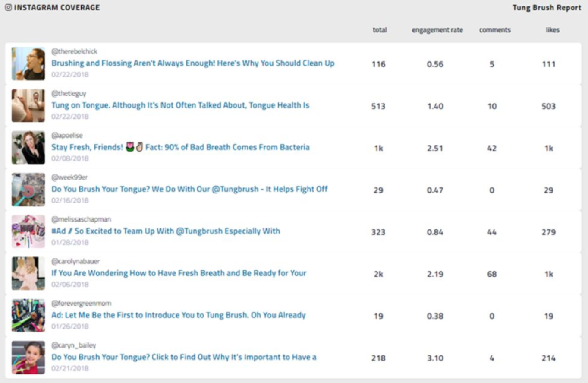Open the @week99er post thumbnail

point(28,189)
